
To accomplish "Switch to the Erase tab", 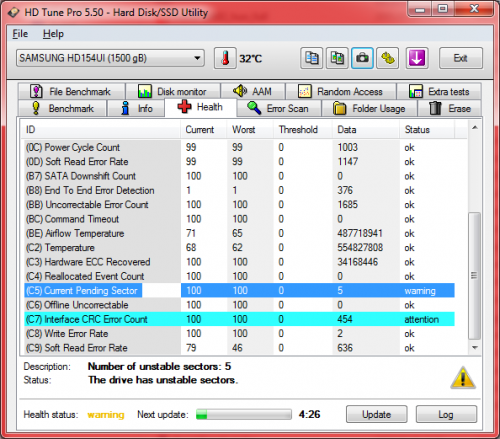I will click(x=450, y=108).
